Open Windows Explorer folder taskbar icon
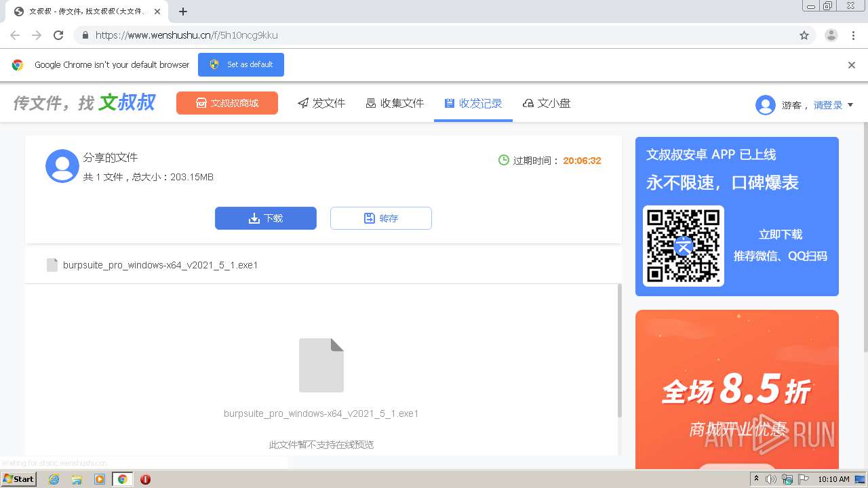 click(x=77, y=479)
